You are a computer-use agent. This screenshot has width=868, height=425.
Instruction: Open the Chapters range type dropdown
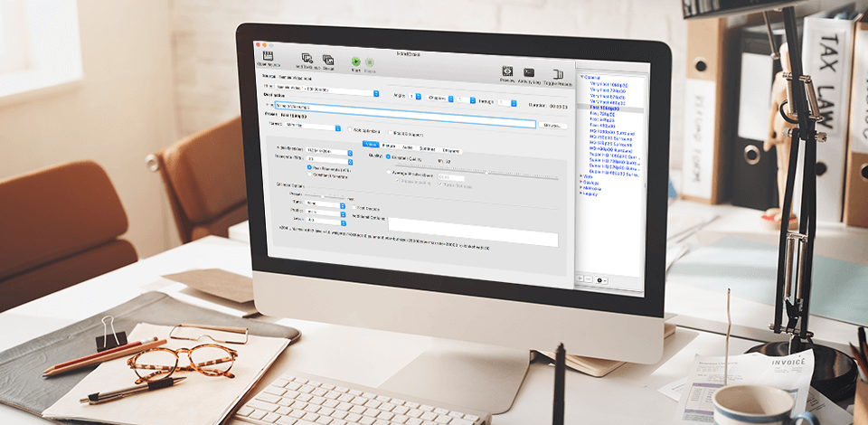440,99
